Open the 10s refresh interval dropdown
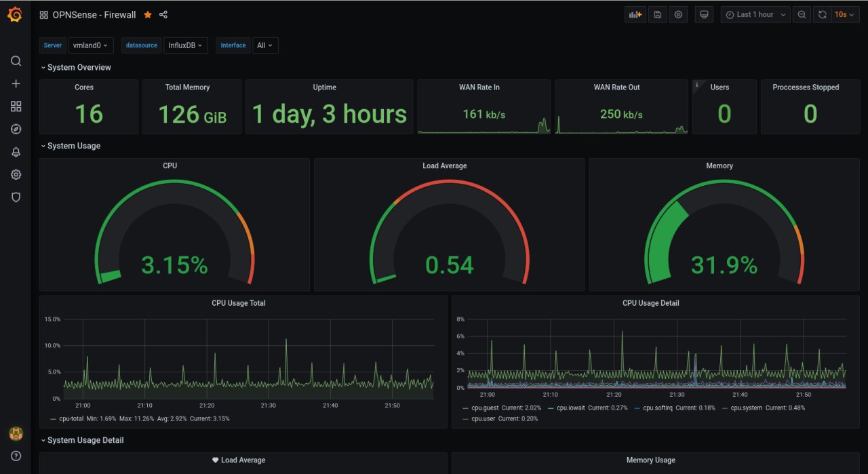Screen dimensions: 868x474 [x=845, y=14]
